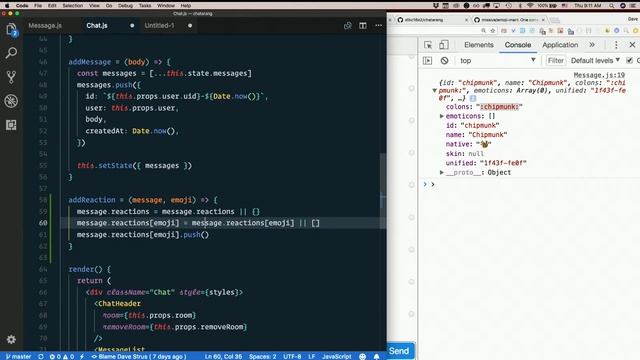
Task: Click the Apple menu icon
Action: [x=7, y=6]
